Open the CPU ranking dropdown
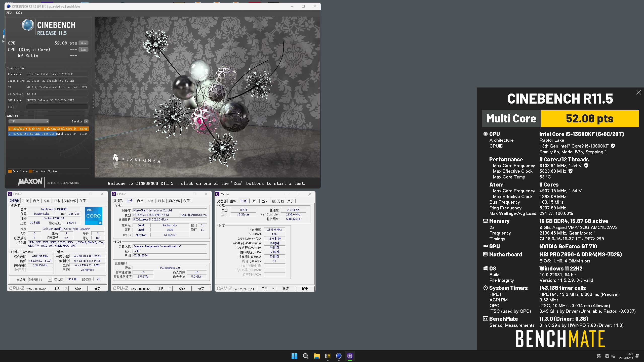This screenshot has height=362, width=644. point(29,121)
